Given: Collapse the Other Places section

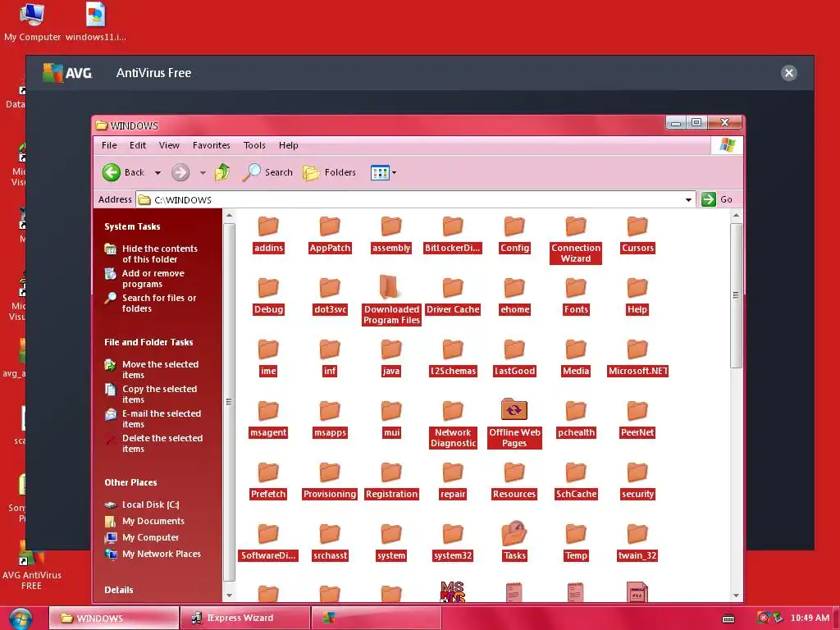Looking at the screenshot, I should pyautogui.click(x=130, y=482).
